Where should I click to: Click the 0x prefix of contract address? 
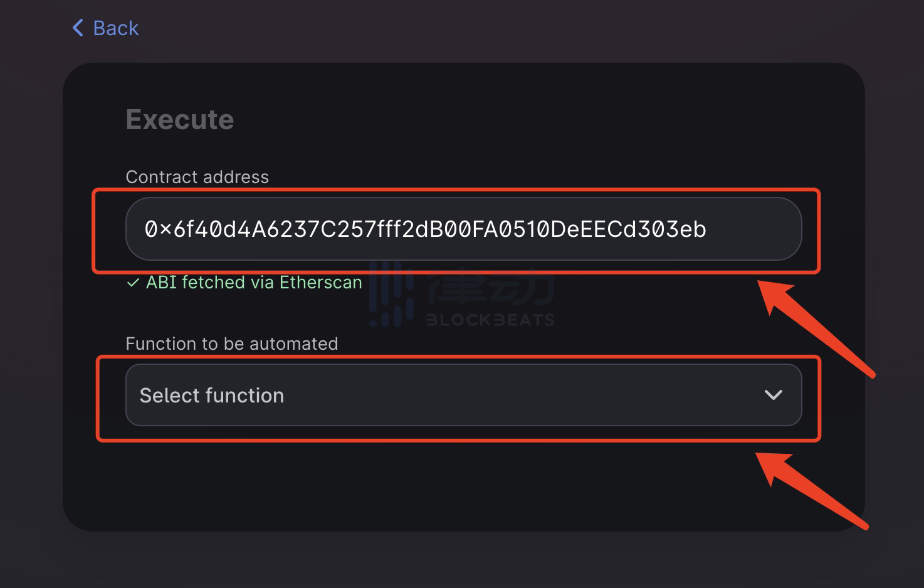[x=158, y=229]
